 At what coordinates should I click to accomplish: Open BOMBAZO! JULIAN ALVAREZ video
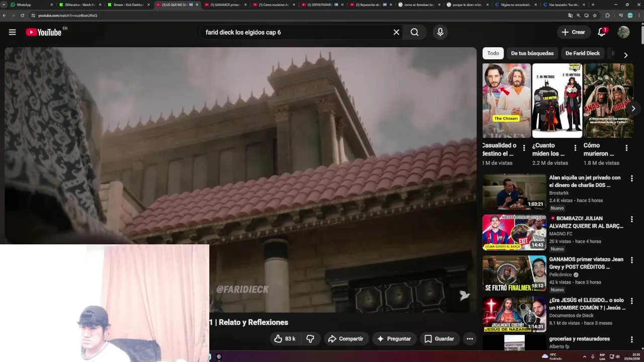[586, 222]
